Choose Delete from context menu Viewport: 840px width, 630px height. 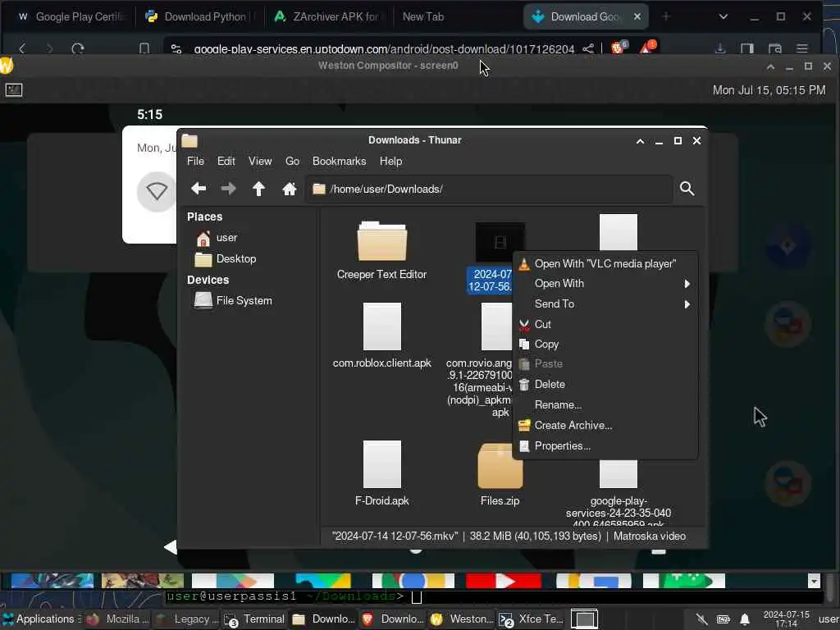point(605,384)
